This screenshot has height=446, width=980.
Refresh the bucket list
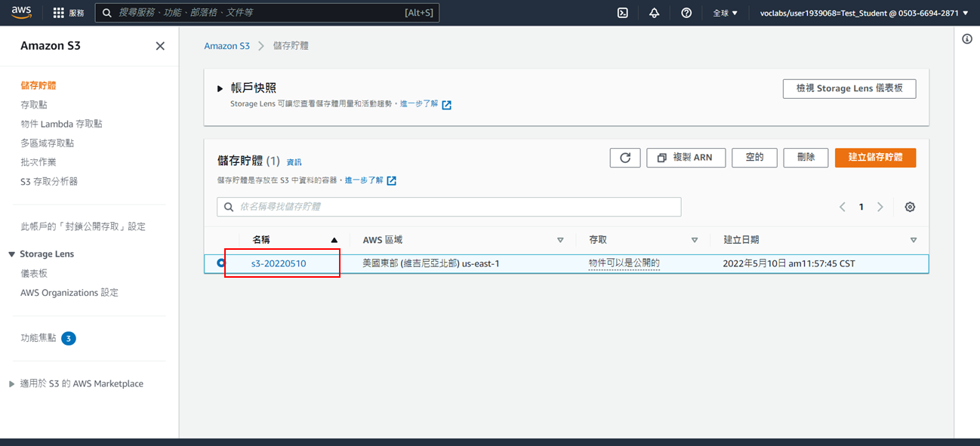coord(625,158)
